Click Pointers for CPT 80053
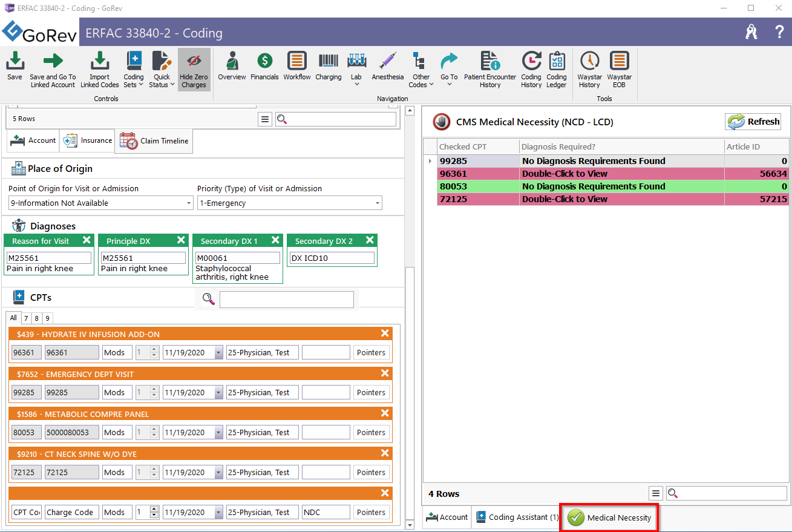Viewport: 792px width, 532px height. point(371,432)
